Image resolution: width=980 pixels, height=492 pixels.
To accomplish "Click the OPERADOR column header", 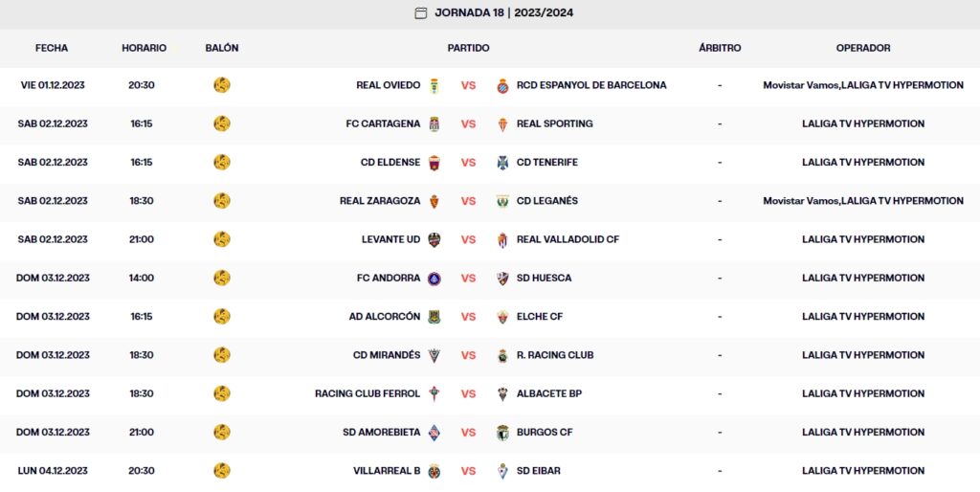I will 862,48.
